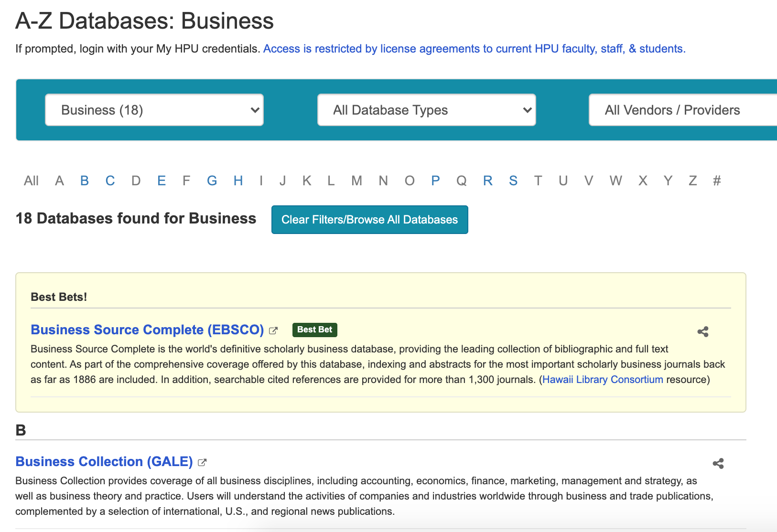Open the All Database Types dropdown
This screenshot has height=532, width=777.
[427, 110]
